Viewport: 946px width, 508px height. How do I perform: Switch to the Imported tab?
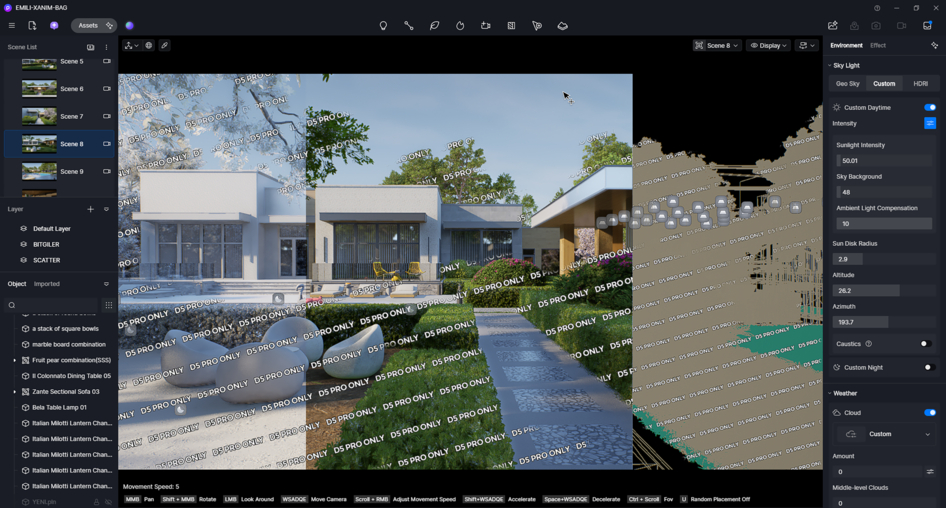click(x=46, y=284)
